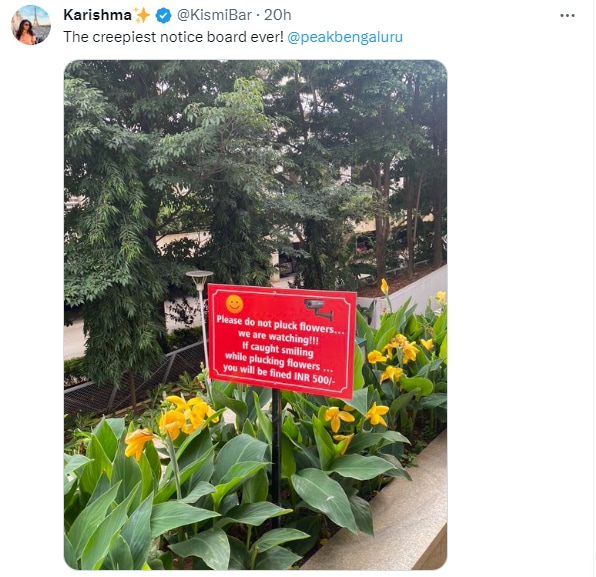Open the Karishma display name link

[97, 15]
